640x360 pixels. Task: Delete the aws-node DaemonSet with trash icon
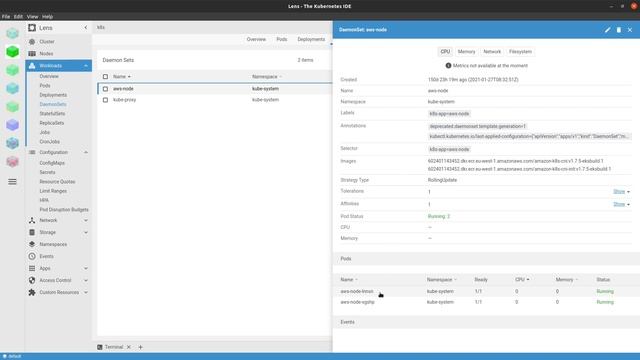[x=619, y=30]
